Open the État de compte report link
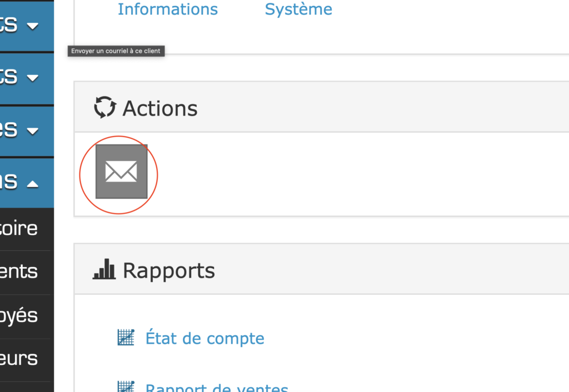This screenshot has width=569, height=392. coord(204,338)
